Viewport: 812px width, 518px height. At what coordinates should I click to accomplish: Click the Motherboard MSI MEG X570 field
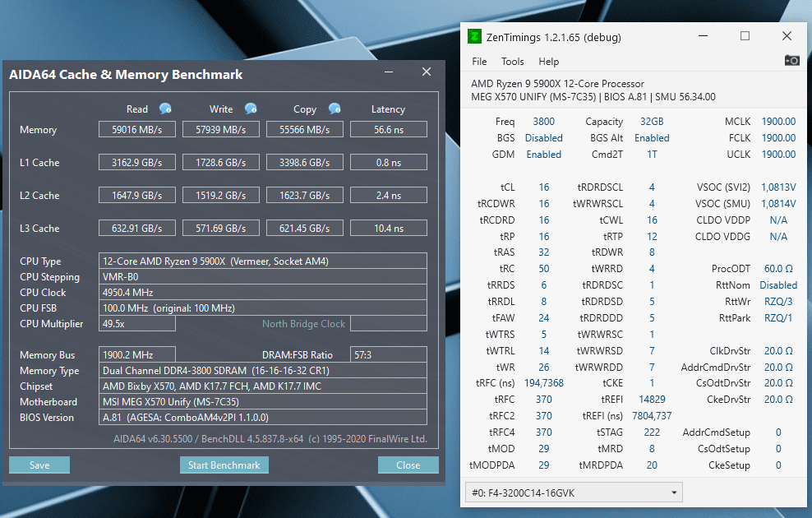pyautogui.click(x=262, y=401)
